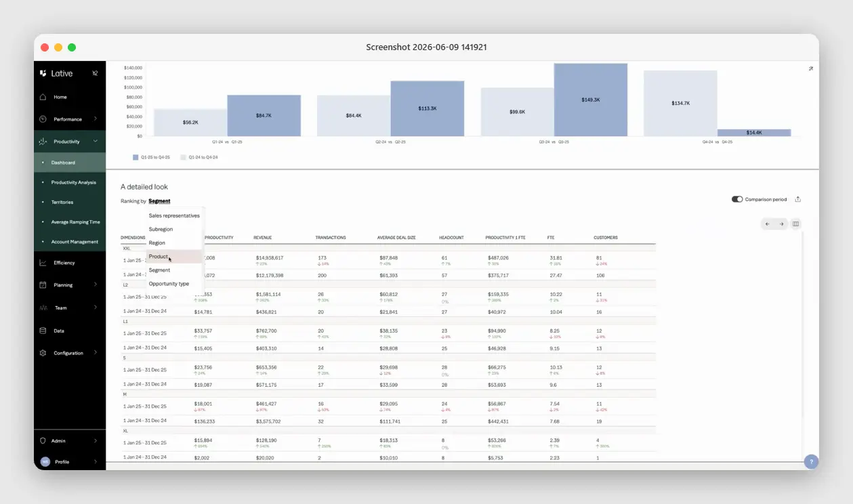Click the Team people icon
Image resolution: width=853 pixels, height=504 pixels.
(43, 308)
